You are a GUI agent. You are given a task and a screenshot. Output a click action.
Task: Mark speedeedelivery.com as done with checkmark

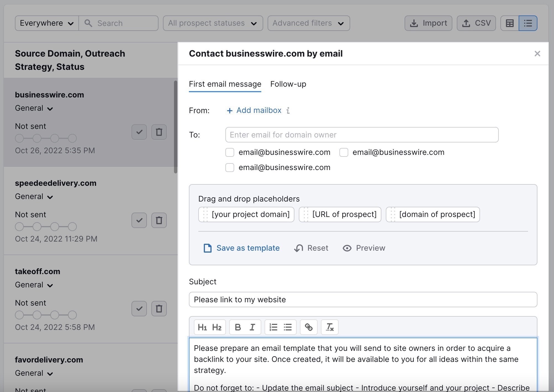(x=139, y=220)
